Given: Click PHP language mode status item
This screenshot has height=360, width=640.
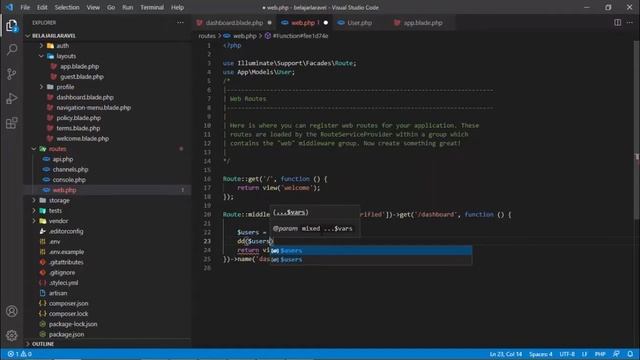Looking at the screenshot, I should 600,354.
